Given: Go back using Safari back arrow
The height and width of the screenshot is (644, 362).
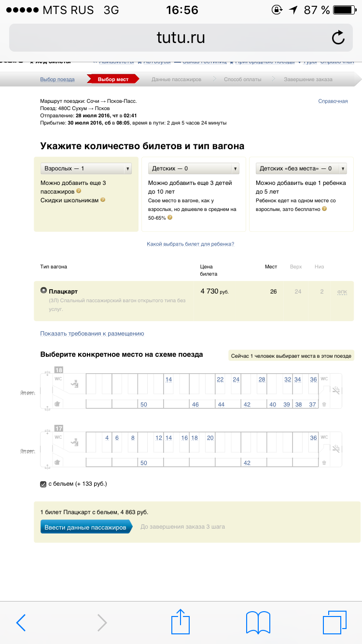Looking at the screenshot, I should coord(21,623).
